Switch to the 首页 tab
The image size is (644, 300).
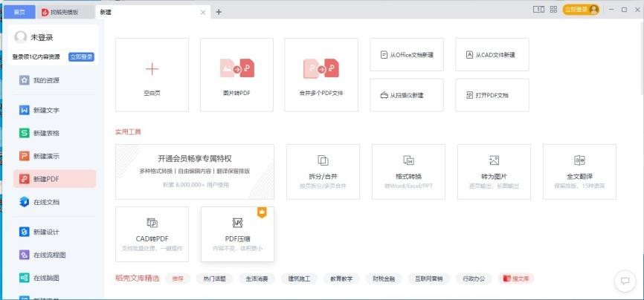tap(19, 13)
